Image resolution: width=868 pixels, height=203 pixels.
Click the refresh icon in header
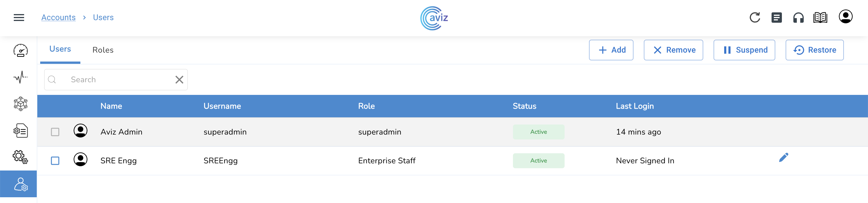pyautogui.click(x=754, y=18)
